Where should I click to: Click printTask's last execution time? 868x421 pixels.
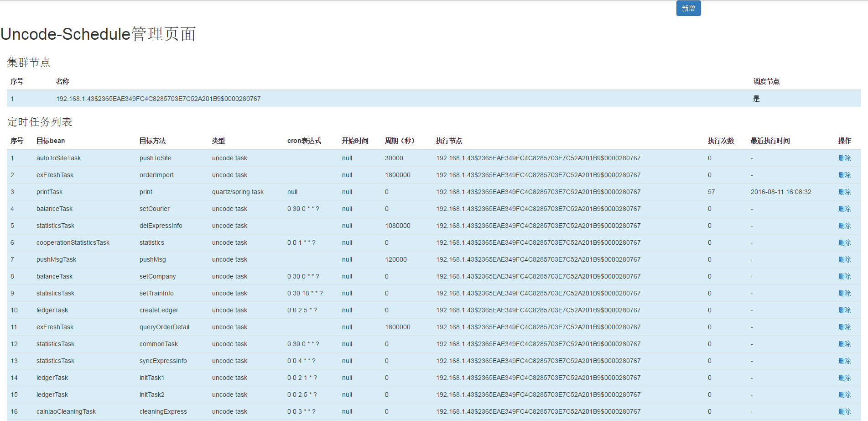(780, 192)
